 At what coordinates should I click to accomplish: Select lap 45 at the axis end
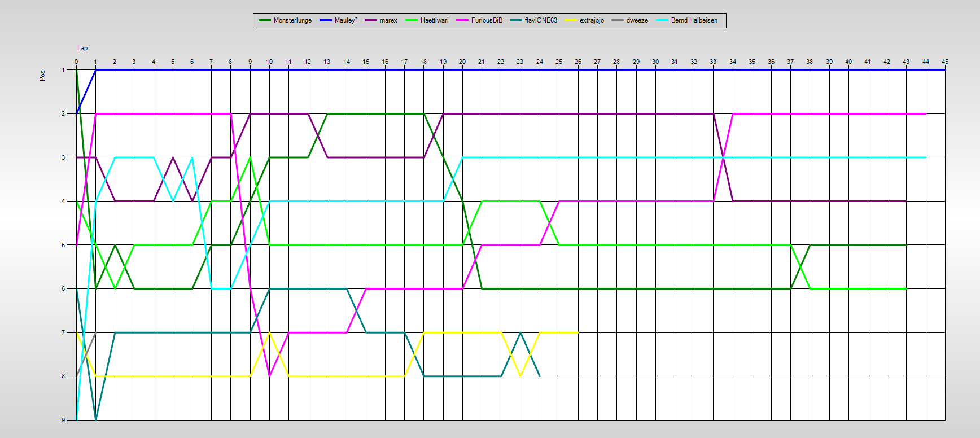945,62
